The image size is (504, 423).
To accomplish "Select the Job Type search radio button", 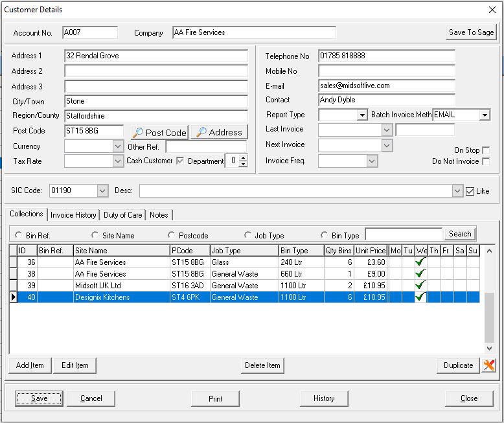I will (x=247, y=235).
